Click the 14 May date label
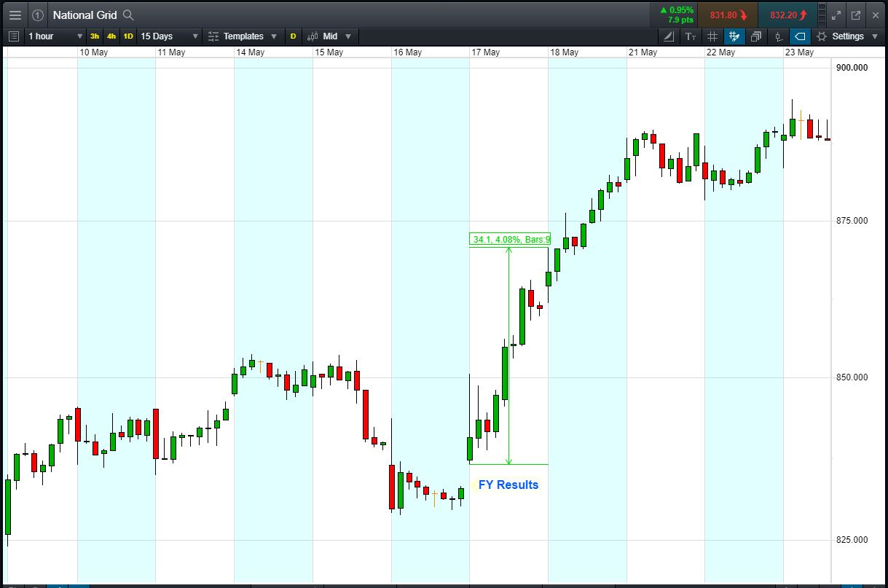The image size is (888, 588). [251, 52]
